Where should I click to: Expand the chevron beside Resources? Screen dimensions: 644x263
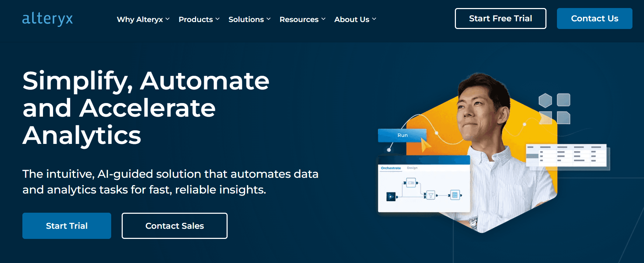coord(323,19)
